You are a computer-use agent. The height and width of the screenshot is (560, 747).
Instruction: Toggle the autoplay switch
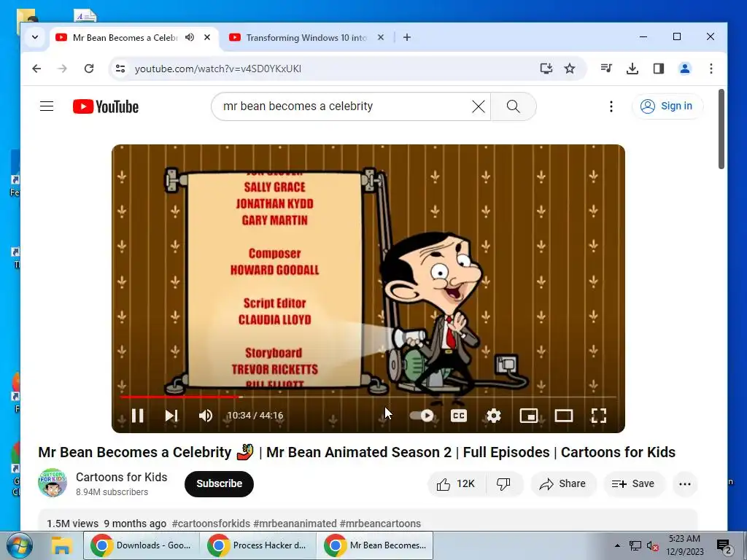pos(422,416)
